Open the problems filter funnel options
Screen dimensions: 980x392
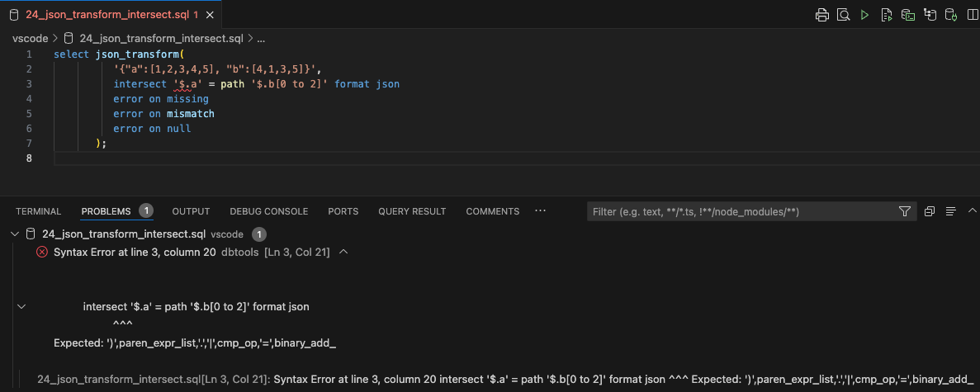pos(904,212)
